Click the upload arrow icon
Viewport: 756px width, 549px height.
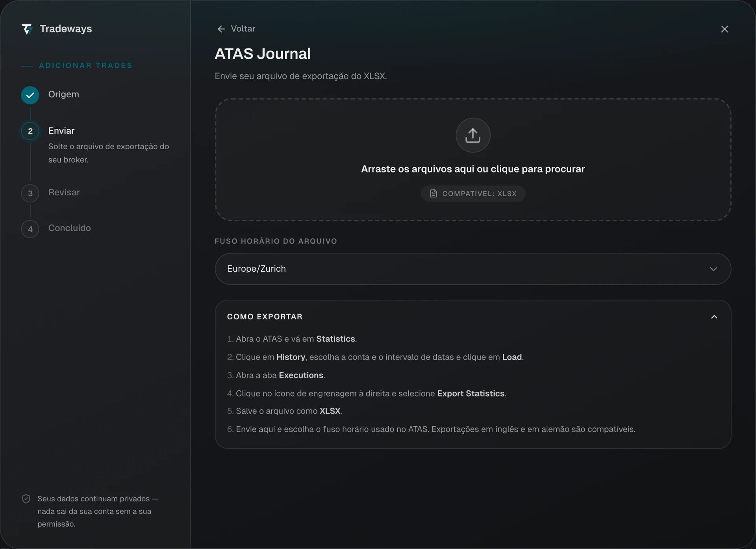click(x=473, y=135)
